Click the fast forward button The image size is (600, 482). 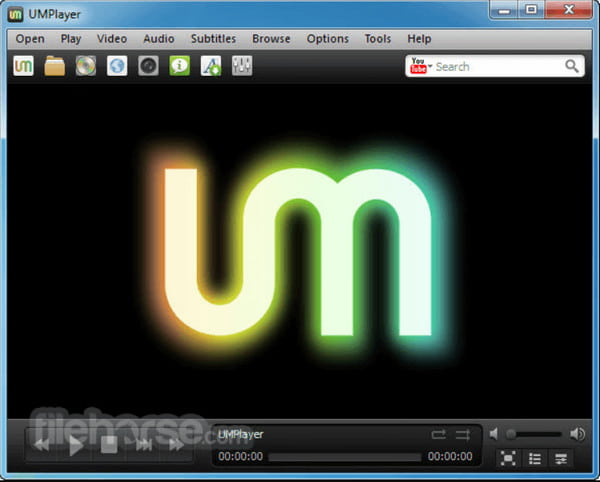point(176,445)
